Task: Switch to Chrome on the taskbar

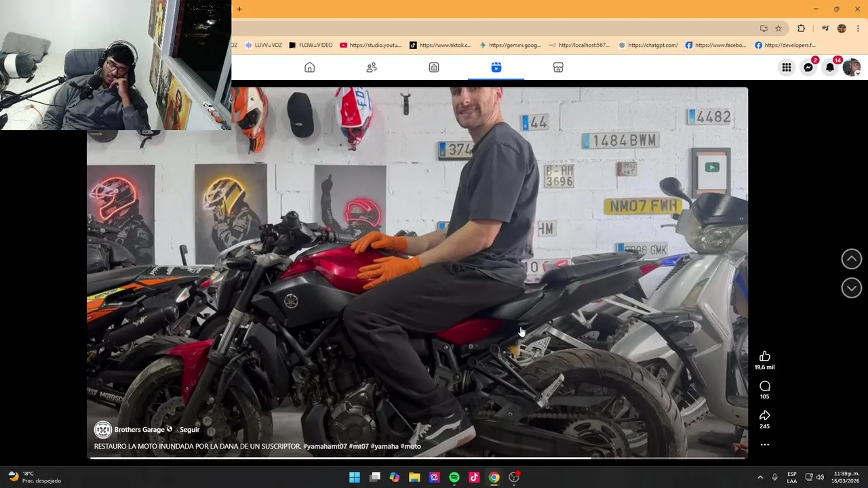Action: coord(494,477)
